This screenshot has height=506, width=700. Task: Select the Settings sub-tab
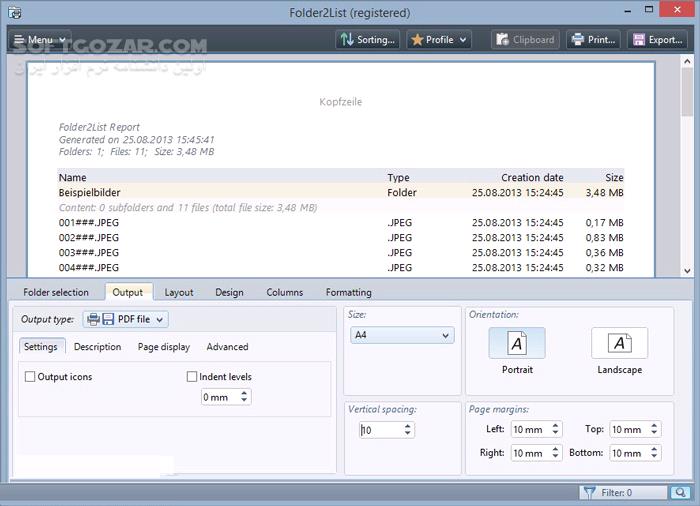[x=41, y=347]
